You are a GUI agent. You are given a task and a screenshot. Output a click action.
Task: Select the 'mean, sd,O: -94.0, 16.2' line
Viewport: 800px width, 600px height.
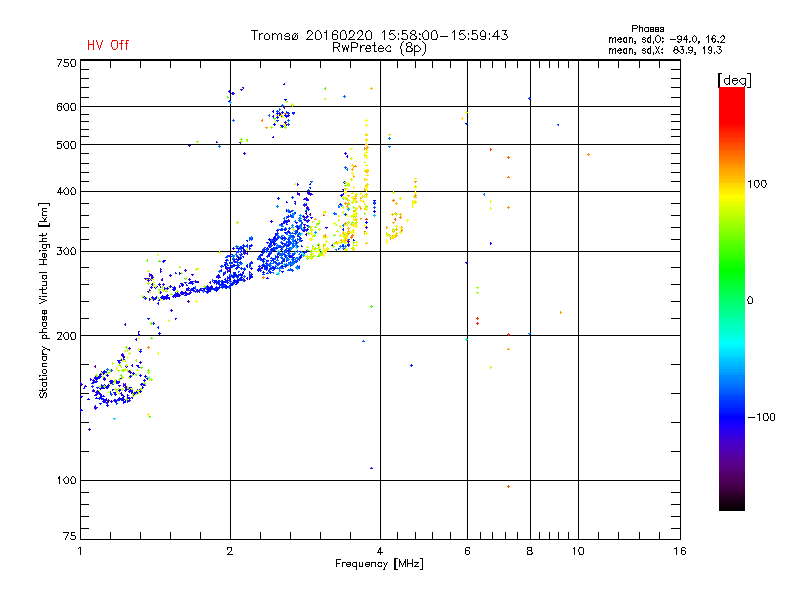666,39
